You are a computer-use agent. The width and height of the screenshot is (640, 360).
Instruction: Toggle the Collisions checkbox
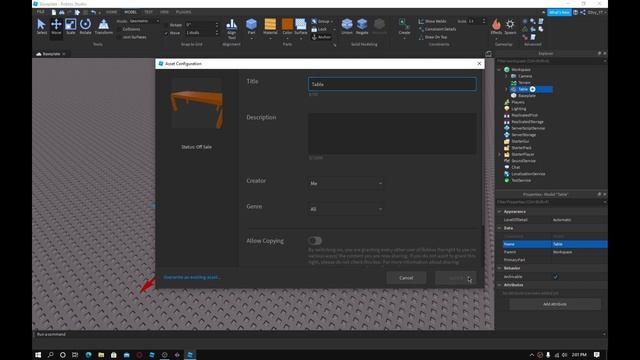[119, 29]
